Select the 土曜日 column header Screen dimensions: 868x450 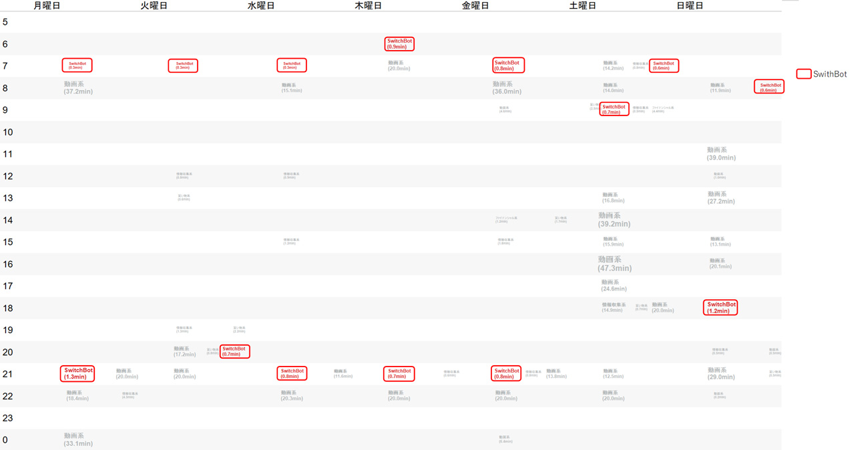(x=582, y=6)
